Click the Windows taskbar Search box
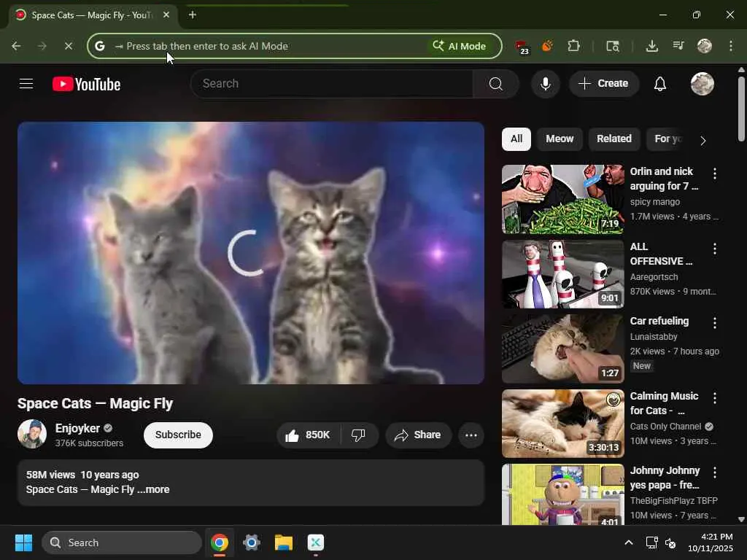 [x=122, y=542]
